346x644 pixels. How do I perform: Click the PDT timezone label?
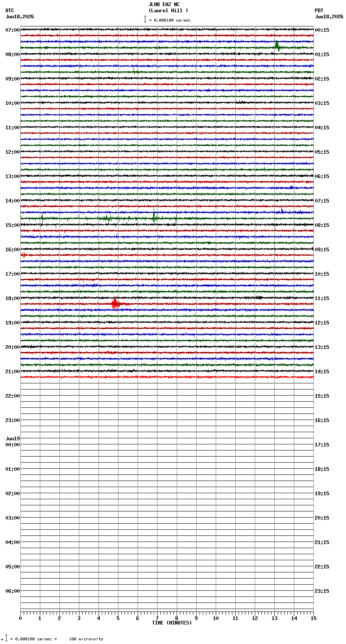319,11
